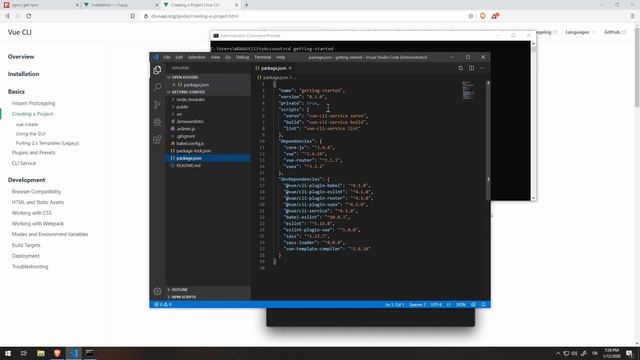The width and height of the screenshot is (640, 360).
Task: Open the Instant Prototyping page link
Action: [x=33, y=103]
